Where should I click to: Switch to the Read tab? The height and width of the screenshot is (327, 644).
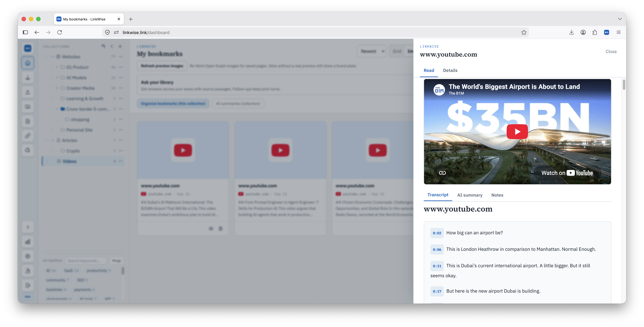coord(429,71)
